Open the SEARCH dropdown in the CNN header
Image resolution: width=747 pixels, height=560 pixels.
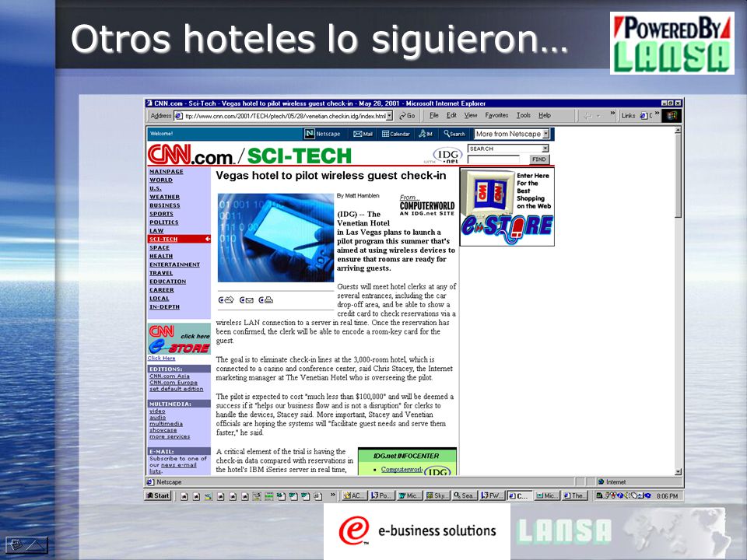(545, 149)
